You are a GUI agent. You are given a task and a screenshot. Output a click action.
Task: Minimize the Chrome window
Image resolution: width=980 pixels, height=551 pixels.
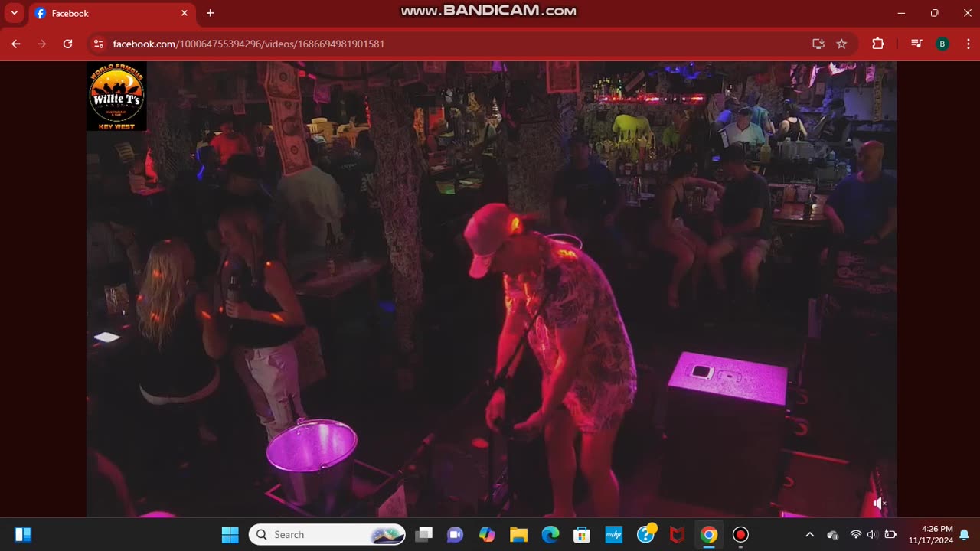click(901, 13)
